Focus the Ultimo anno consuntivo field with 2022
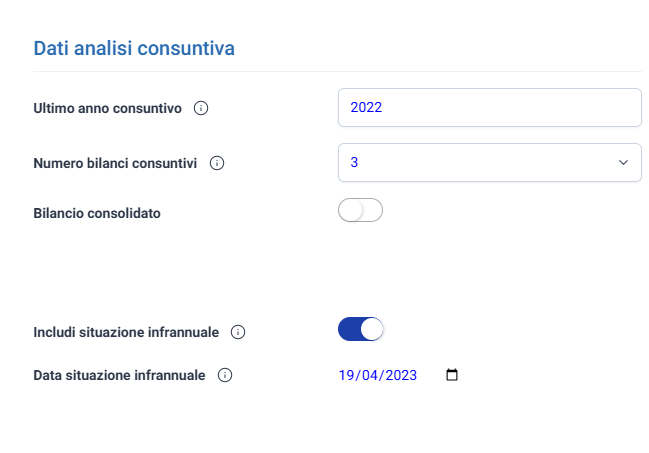Image resolution: width=649 pixels, height=453 pixels. coord(490,107)
